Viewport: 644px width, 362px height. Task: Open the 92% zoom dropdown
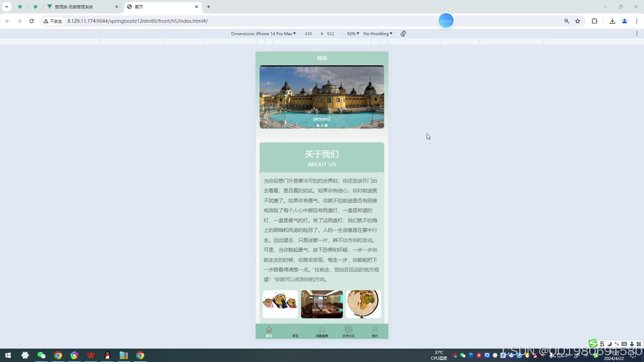point(353,34)
